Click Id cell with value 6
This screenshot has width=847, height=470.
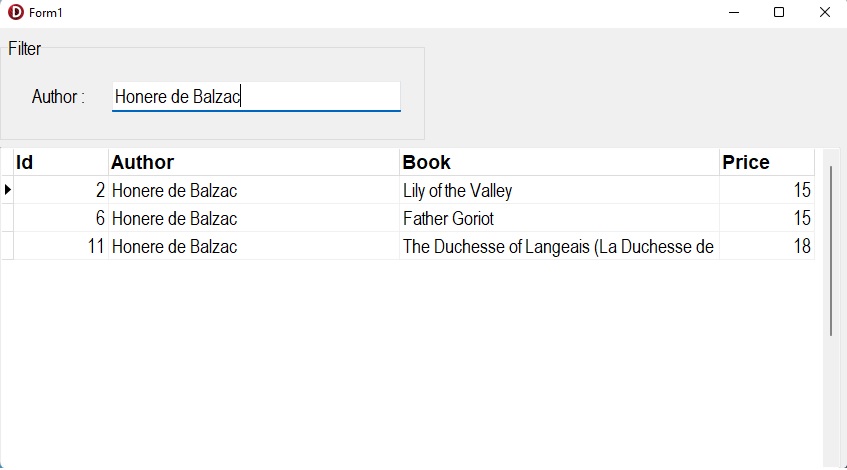coord(60,219)
